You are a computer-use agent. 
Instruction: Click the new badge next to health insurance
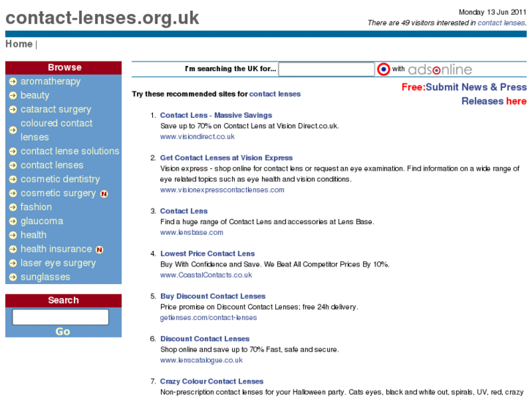point(100,250)
